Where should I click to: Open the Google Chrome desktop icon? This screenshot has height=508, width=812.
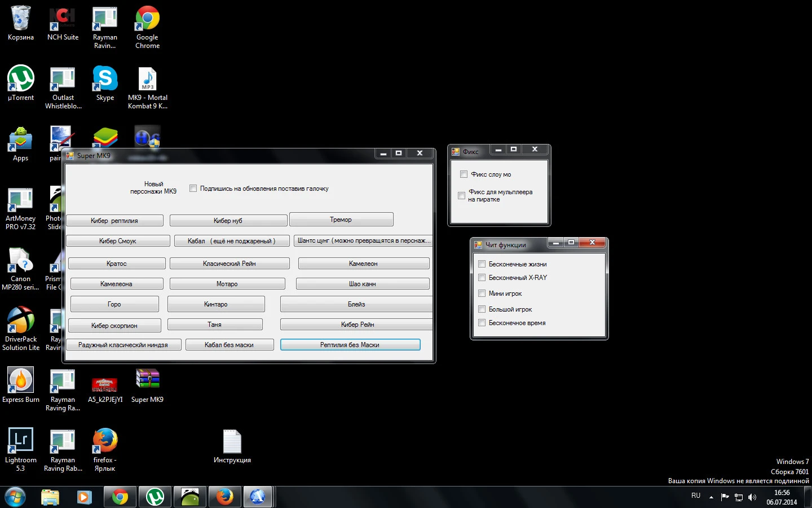(x=147, y=19)
